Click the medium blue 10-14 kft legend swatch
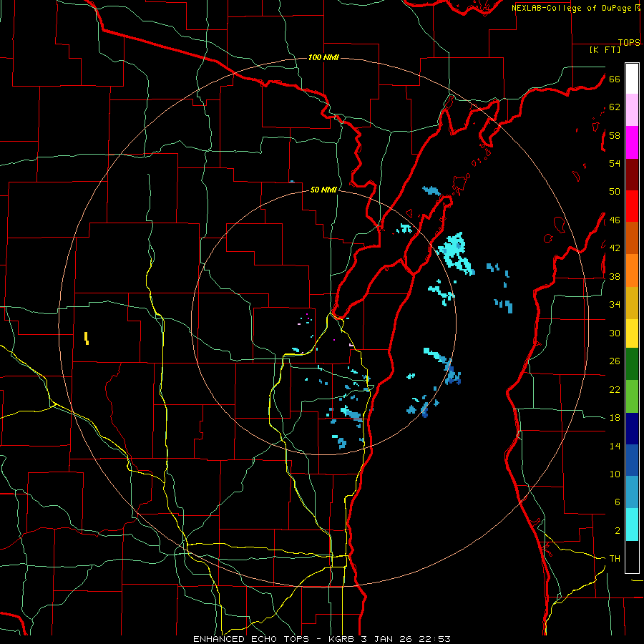The image size is (644, 644). (x=632, y=460)
